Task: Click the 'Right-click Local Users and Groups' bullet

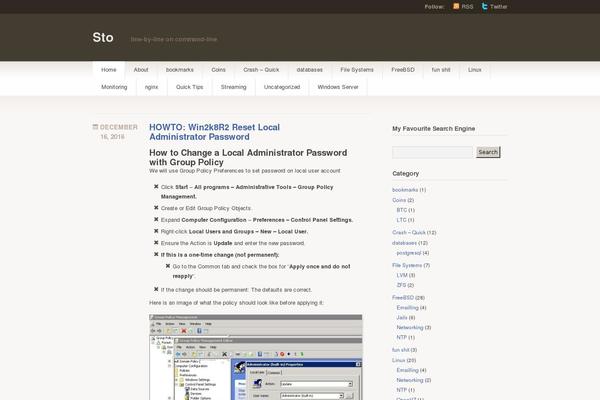Action: click(234, 232)
